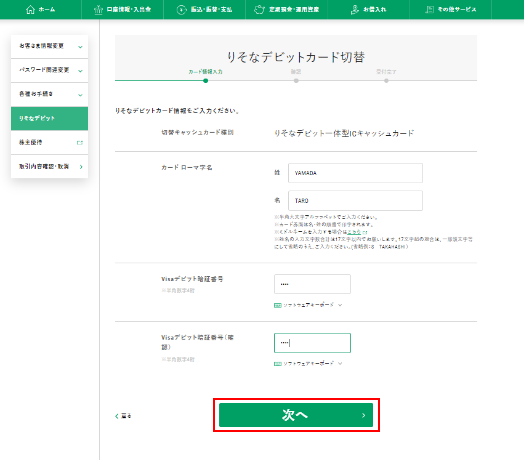The width and height of the screenshot is (524, 460).
Task: Expand software keyboard under first 暗証番号 field
Action: (x=308, y=305)
